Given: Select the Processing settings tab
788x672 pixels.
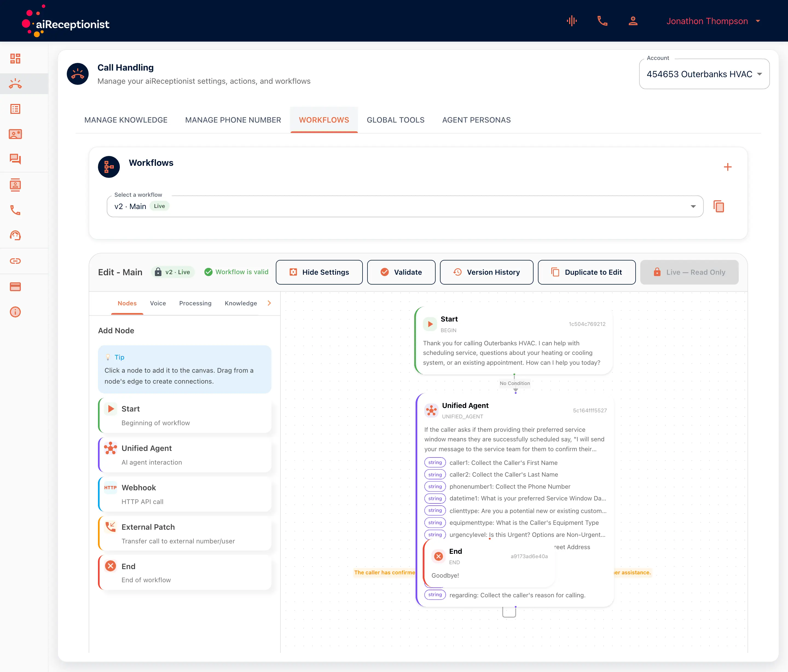Looking at the screenshot, I should pyautogui.click(x=195, y=303).
